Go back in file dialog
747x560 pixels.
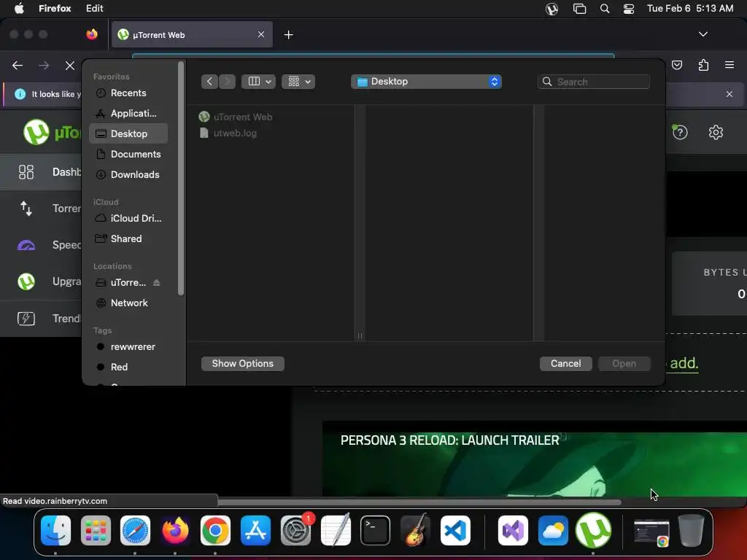209,82
